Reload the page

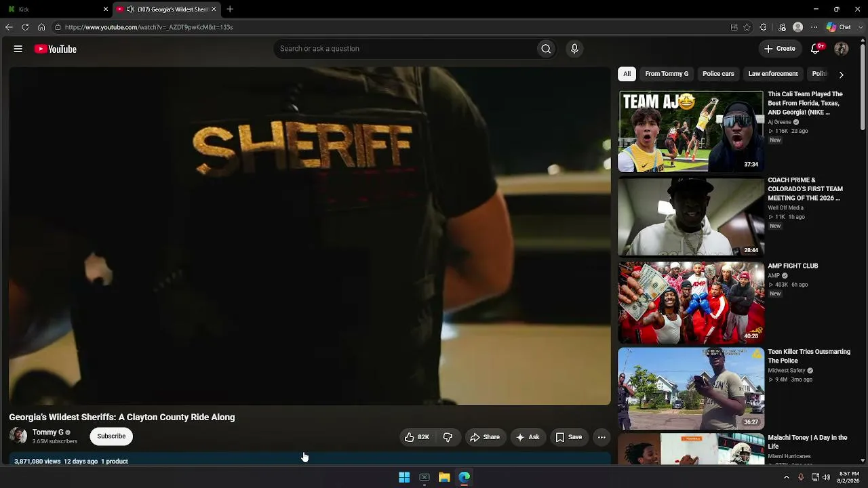(25, 27)
